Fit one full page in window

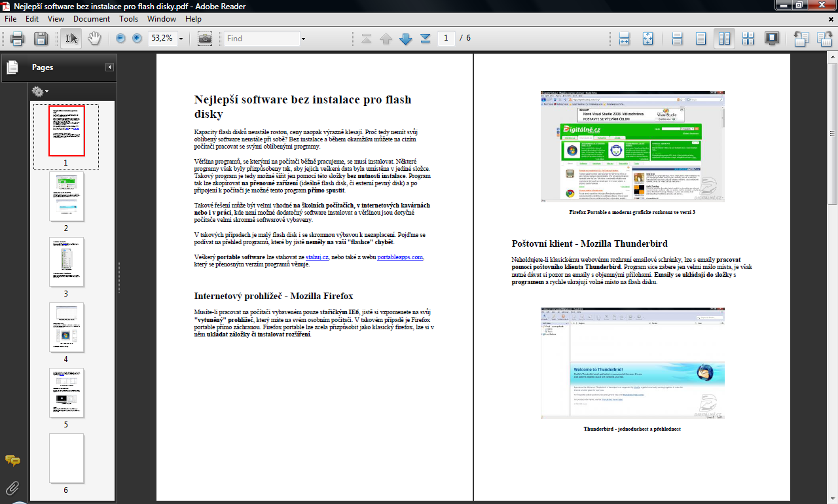[647, 39]
